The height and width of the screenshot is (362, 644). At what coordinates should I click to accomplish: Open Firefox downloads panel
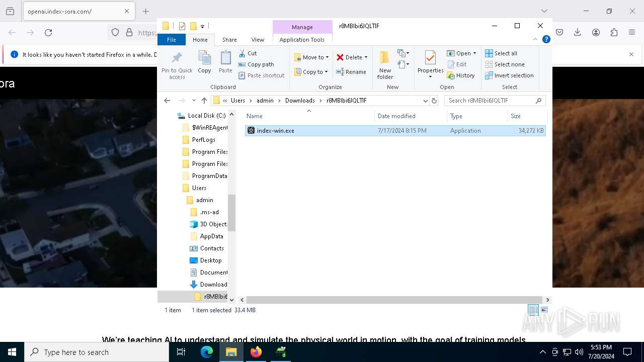tap(578, 32)
